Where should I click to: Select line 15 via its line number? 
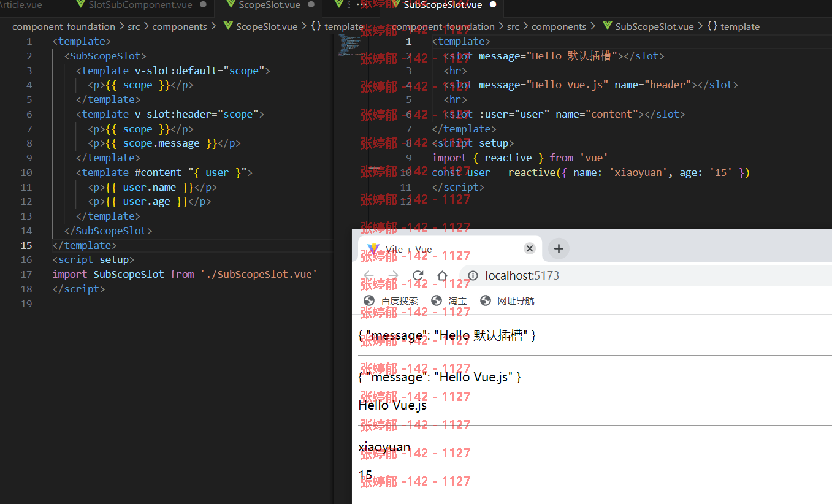(x=26, y=245)
